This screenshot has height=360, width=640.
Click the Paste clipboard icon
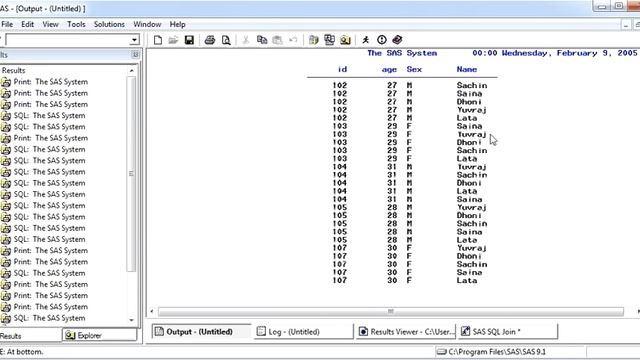[x=277, y=40]
